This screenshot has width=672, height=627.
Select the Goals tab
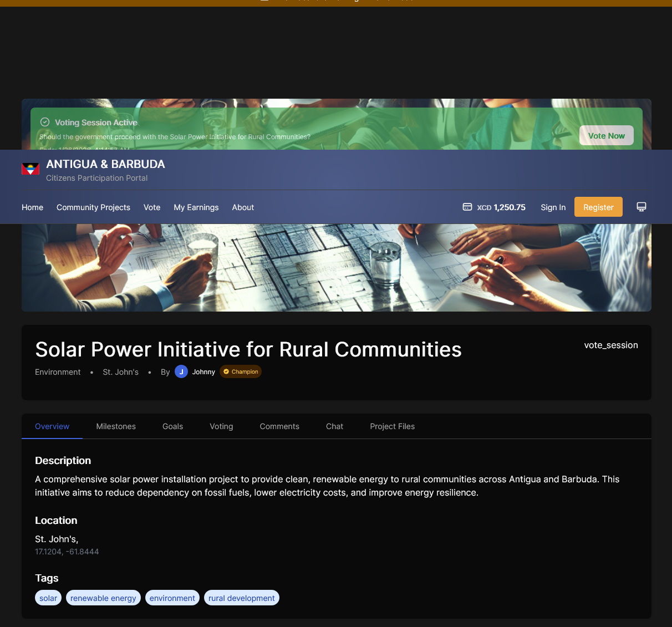(x=172, y=426)
